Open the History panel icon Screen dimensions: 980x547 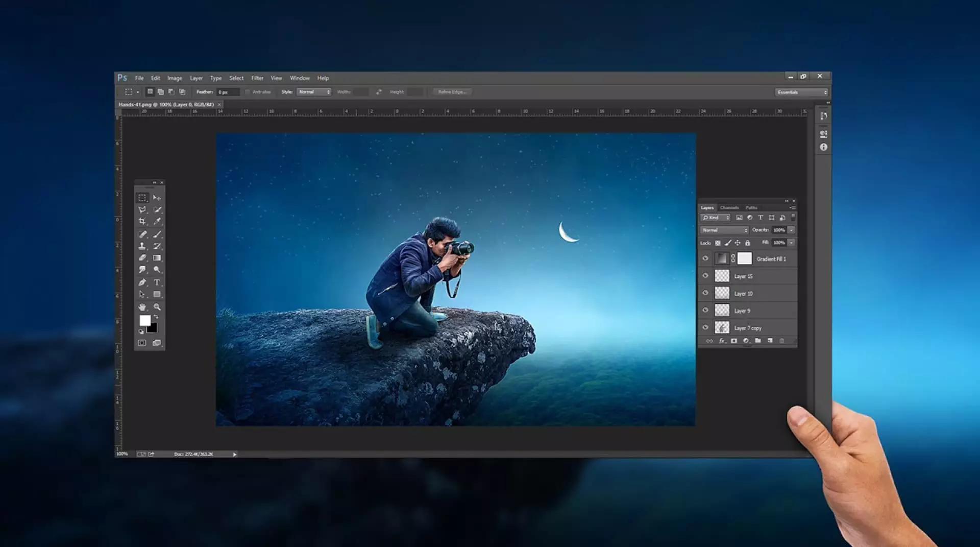(823, 116)
